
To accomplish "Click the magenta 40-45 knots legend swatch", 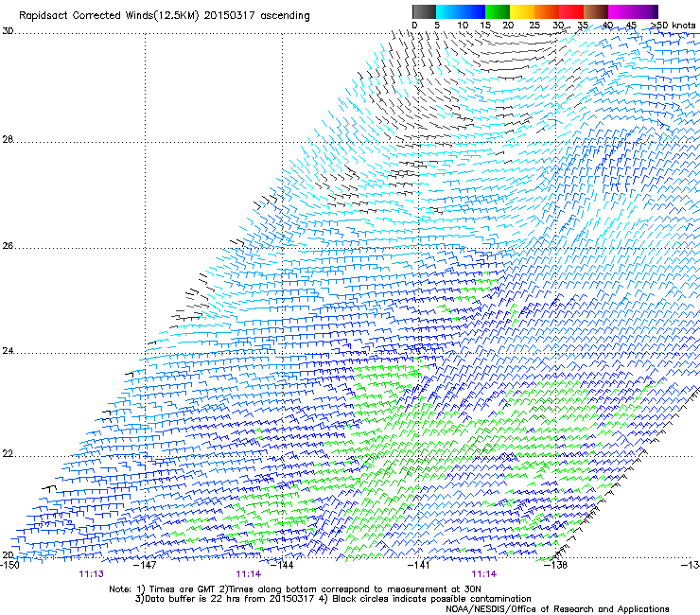I will point(621,11).
